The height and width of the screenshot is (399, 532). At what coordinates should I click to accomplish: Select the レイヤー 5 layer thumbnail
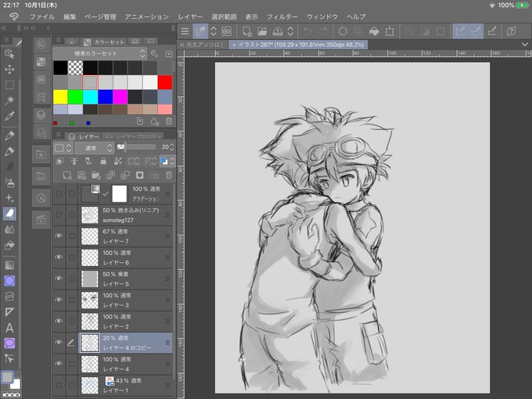click(x=90, y=279)
